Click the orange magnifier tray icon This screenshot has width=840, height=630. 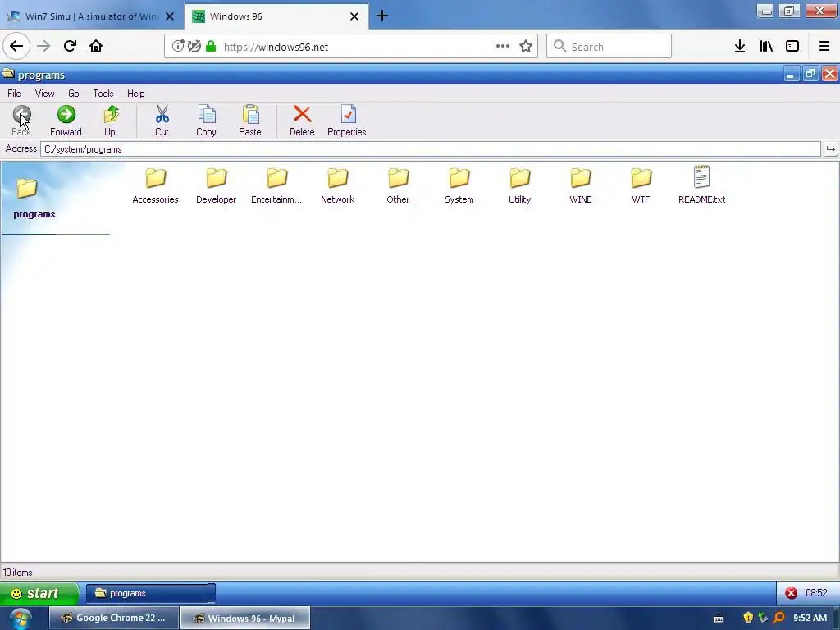pos(779,618)
